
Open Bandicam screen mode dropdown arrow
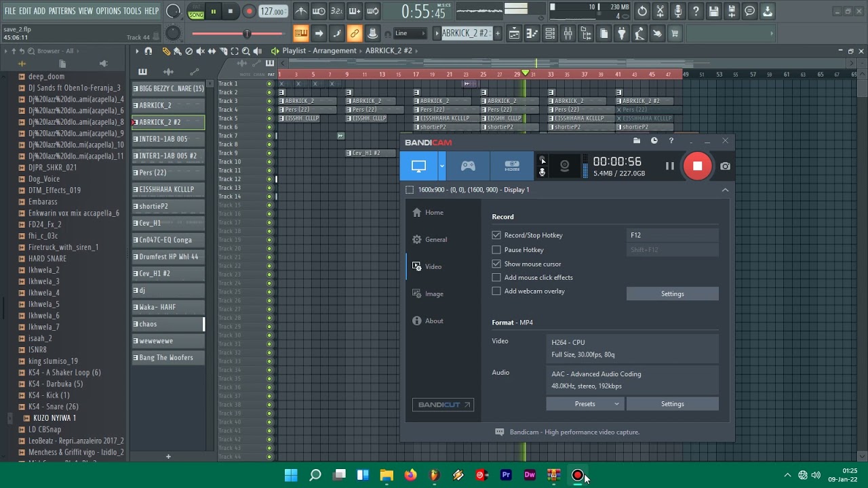pyautogui.click(x=441, y=166)
